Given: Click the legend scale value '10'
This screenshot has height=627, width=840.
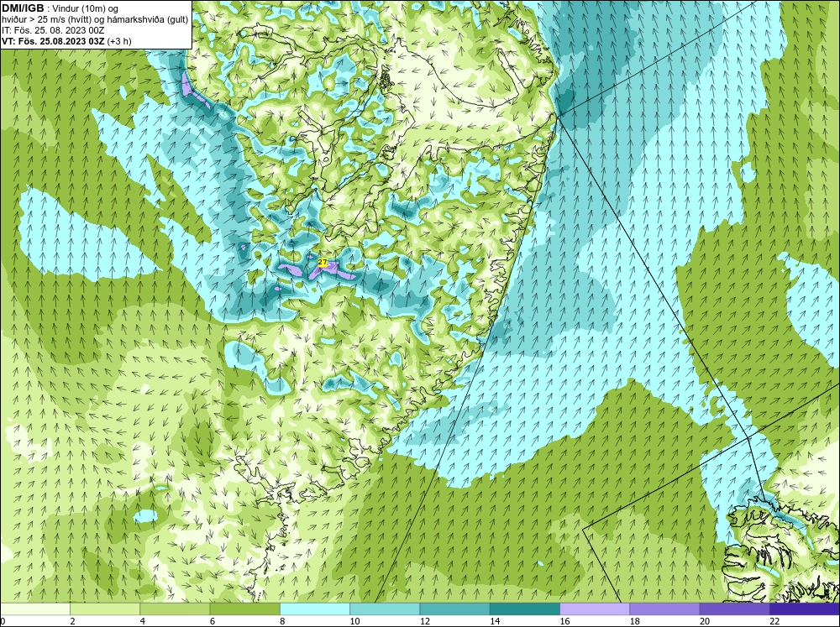Looking at the screenshot, I should 354,621.
